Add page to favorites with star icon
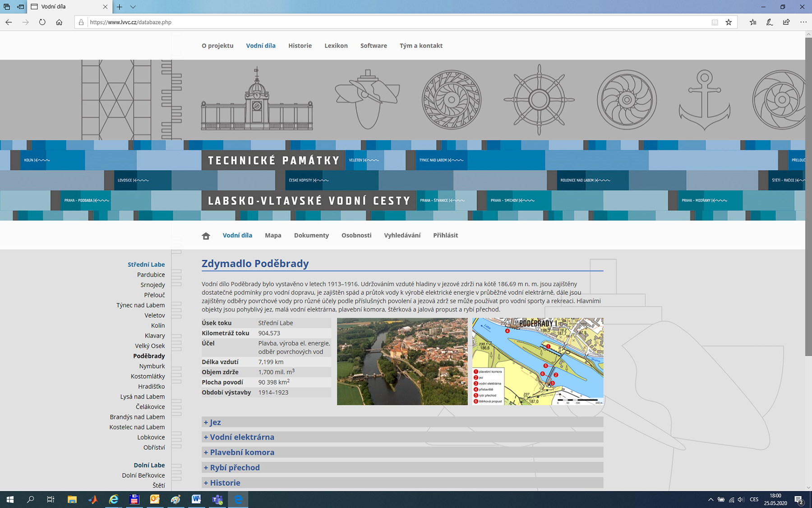Screen dimensions: 812x508 pos(729,22)
